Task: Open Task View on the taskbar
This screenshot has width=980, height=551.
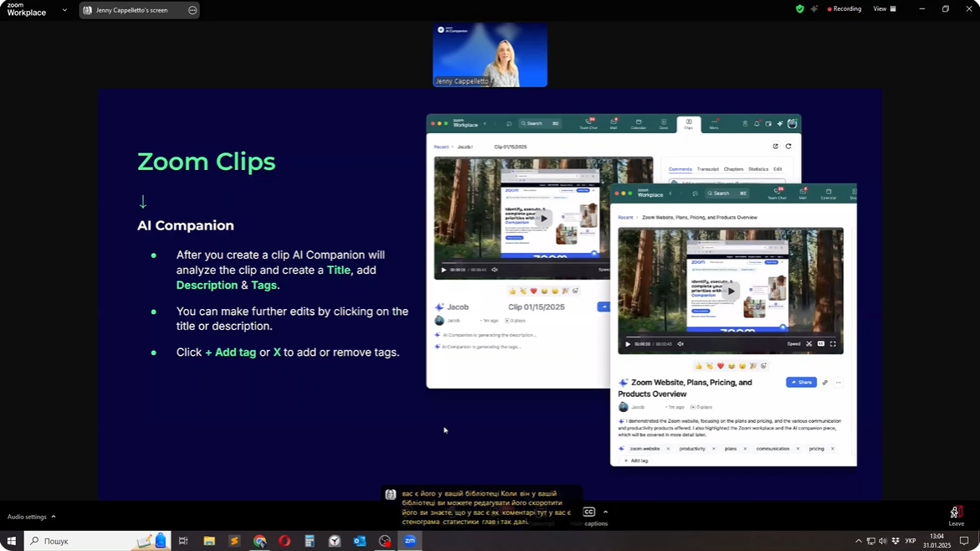Action: click(183, 541)
